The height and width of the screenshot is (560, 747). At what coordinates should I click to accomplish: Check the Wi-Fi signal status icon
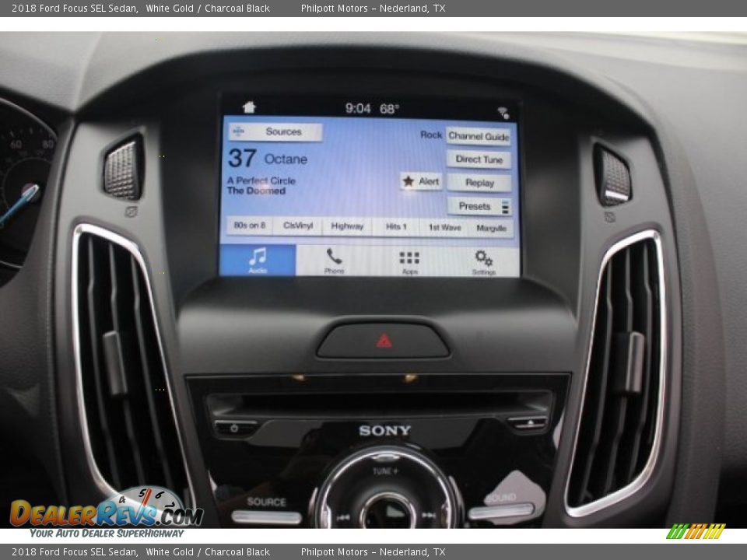[502, 110]
